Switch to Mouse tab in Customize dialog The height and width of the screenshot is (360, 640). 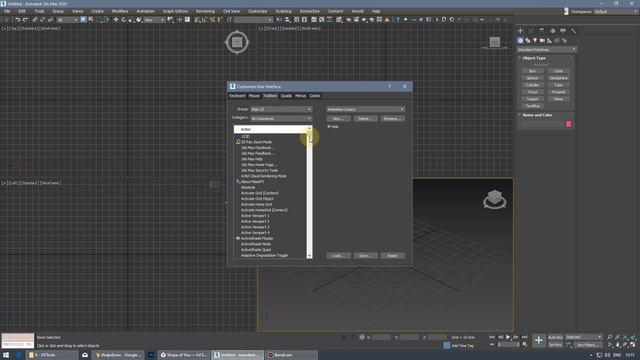(254, 96)
